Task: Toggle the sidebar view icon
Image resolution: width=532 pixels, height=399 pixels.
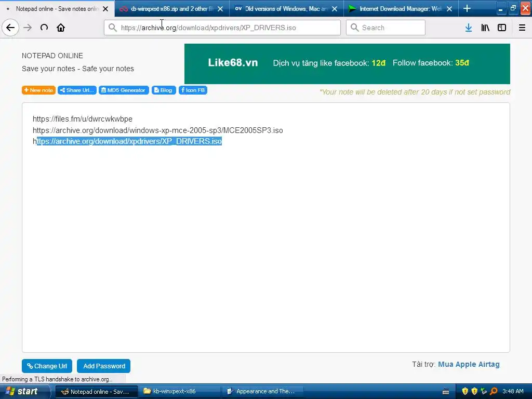Action: [502, 28]
